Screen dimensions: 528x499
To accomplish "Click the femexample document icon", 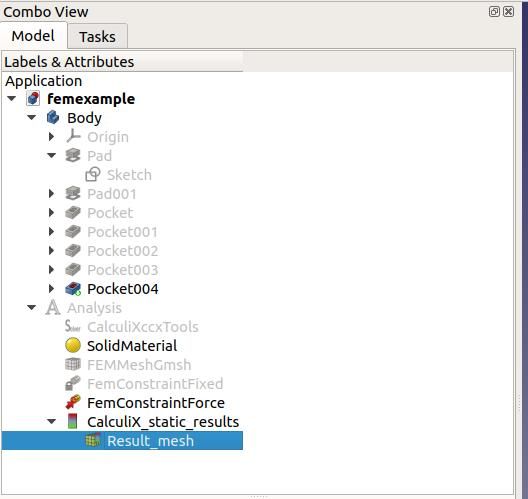I will click(x=33, y=99).
